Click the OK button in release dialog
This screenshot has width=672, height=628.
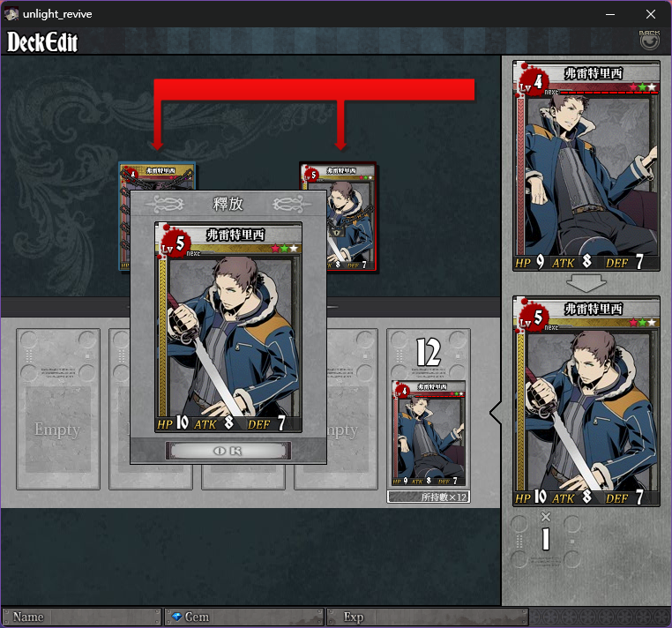[228, 451]
